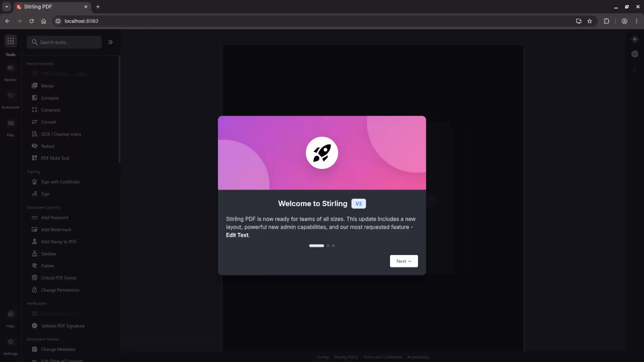Bookmark this page with star icon
This screenshot has height=362, width=644.
[x=590, y=21]
